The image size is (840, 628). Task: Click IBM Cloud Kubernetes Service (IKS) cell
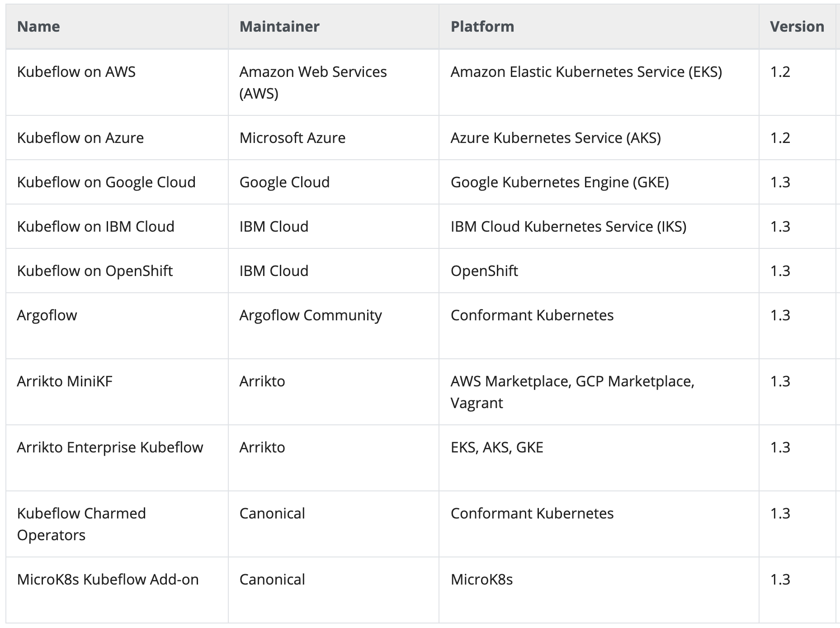point(599,226)
